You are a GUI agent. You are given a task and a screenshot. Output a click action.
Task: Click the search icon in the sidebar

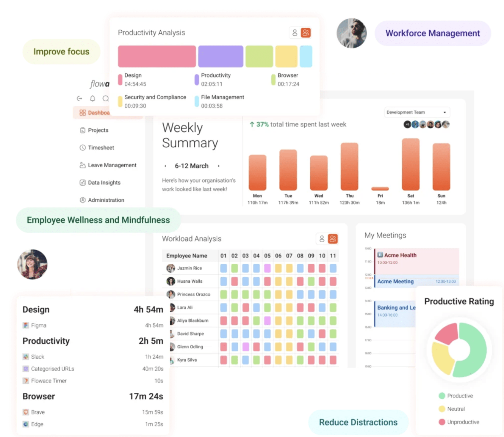(106, 99)
